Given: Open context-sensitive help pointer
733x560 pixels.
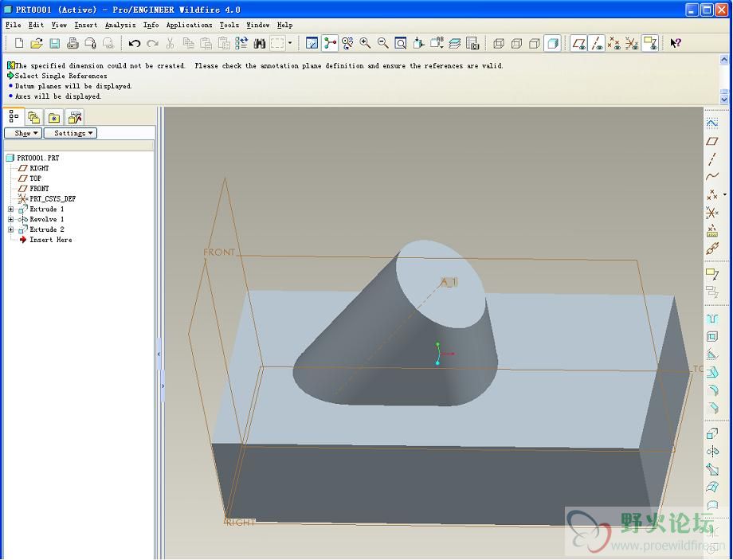Looking at the screenshot, I should coord(676,44).
